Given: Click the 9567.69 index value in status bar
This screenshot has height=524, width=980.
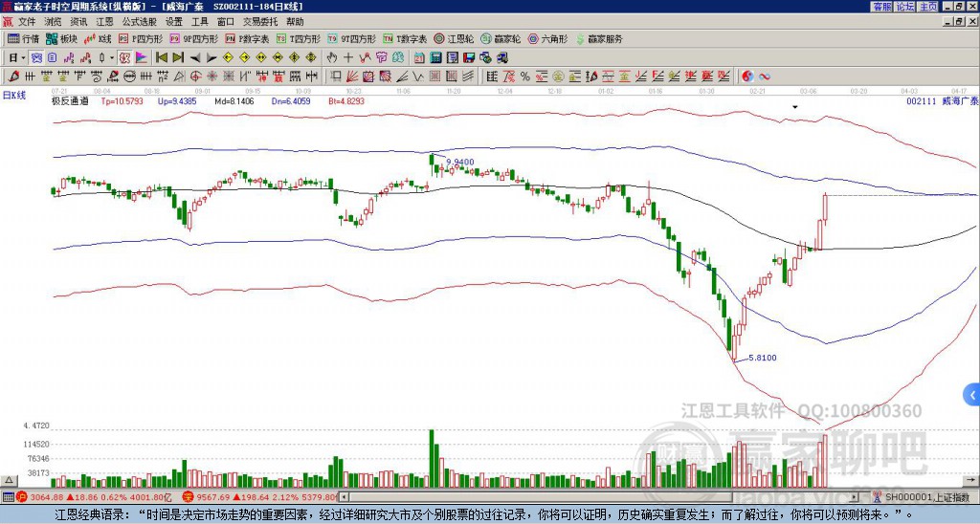Looking at the screenshot, I should [x=212, y=497].
